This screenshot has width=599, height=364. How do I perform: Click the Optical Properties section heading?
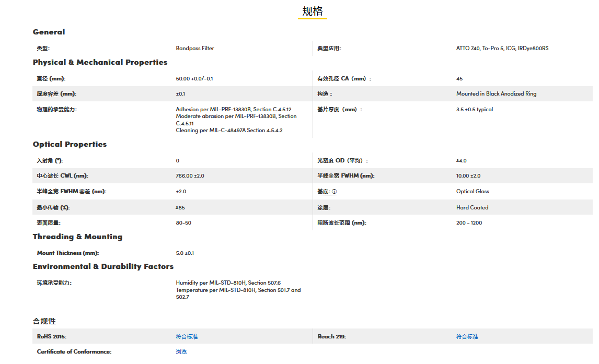click(70, 144)
